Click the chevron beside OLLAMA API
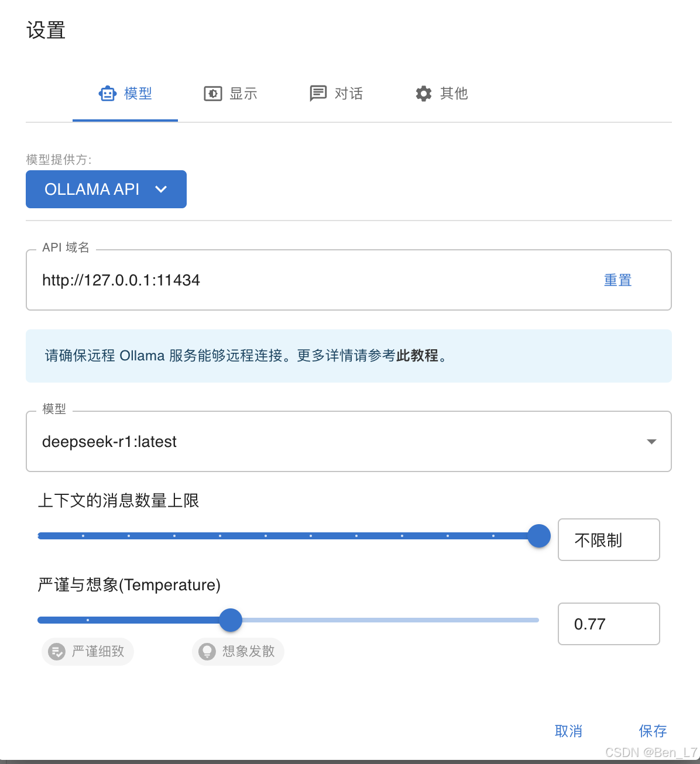 pos(161,189)
